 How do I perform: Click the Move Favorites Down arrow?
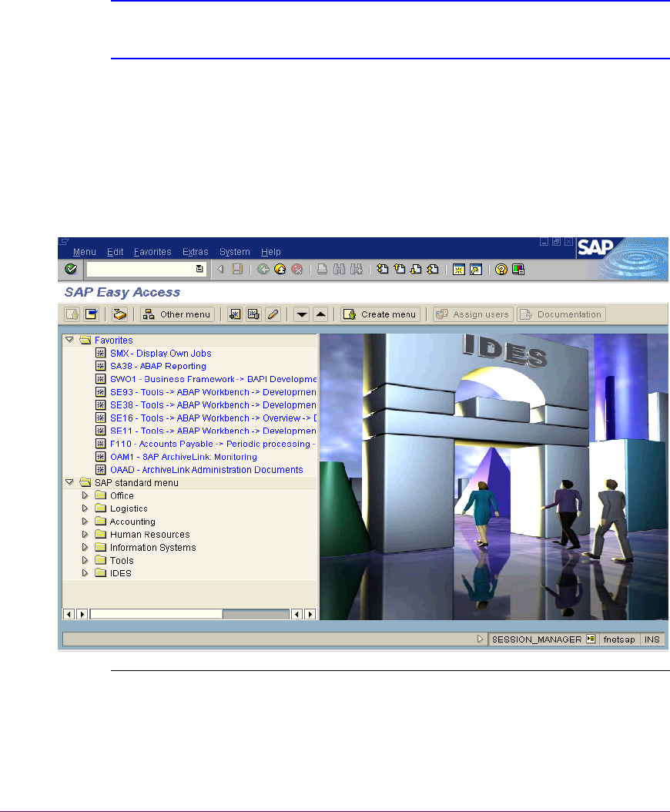click(x=301, y=314)
